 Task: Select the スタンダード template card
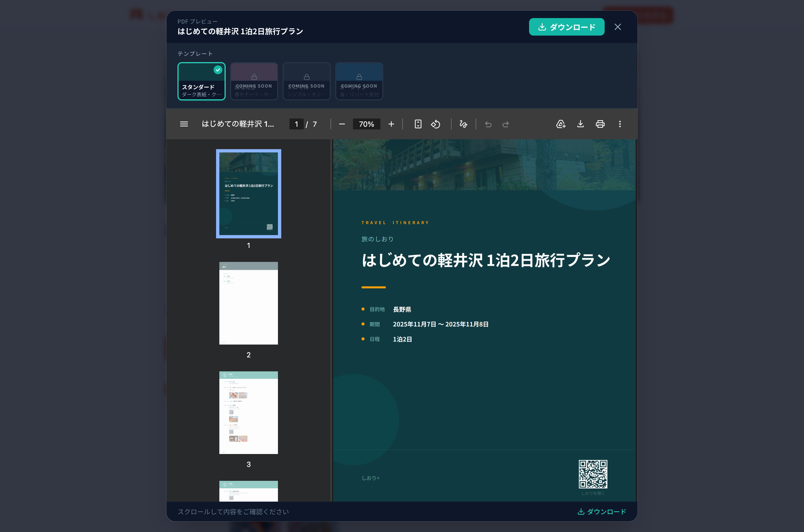(x=201, y=81)
